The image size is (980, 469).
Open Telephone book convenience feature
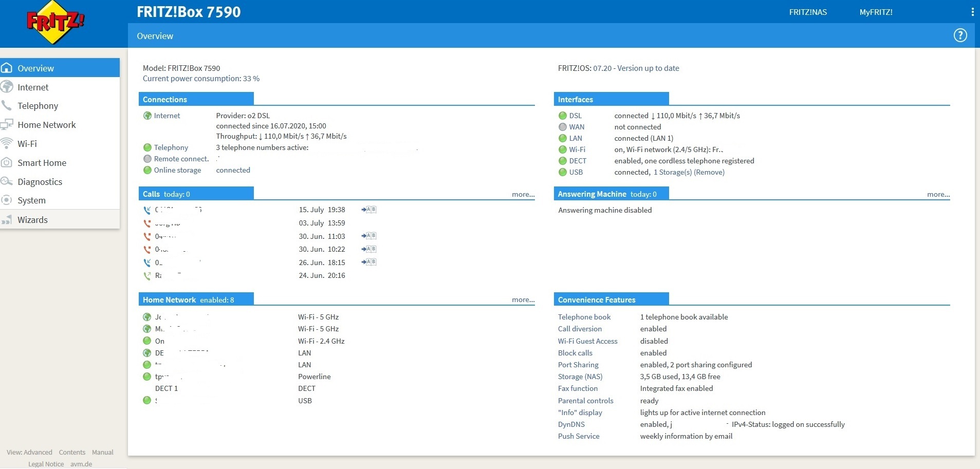[x=584, y=317]
